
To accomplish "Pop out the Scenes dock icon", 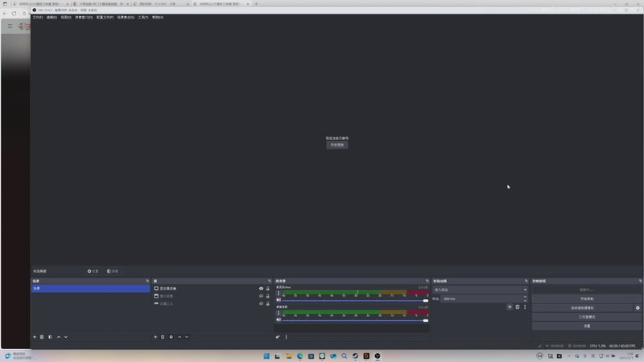I will [x=147, y=281].
